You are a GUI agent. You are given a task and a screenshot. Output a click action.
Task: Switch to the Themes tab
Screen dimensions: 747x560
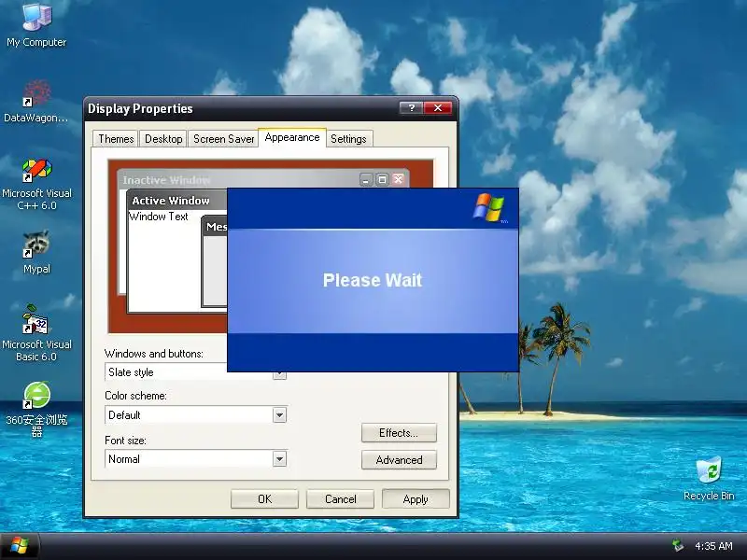[116, 139]
